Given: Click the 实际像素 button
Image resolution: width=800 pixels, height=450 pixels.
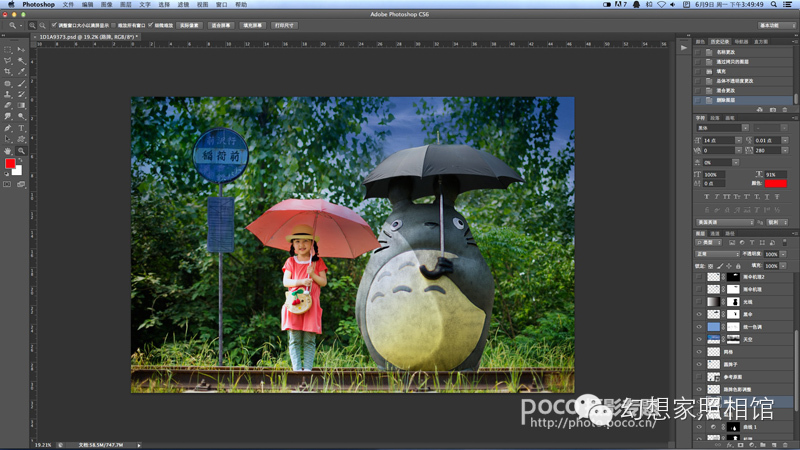Looking at the screenshot, I should 189,25.
